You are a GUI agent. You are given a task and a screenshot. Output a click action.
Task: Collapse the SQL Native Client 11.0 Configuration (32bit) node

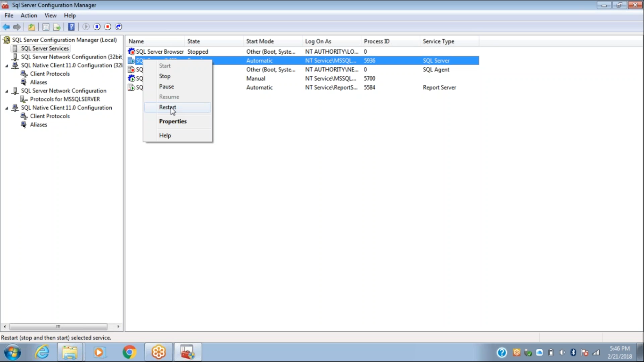coord(7,66)
